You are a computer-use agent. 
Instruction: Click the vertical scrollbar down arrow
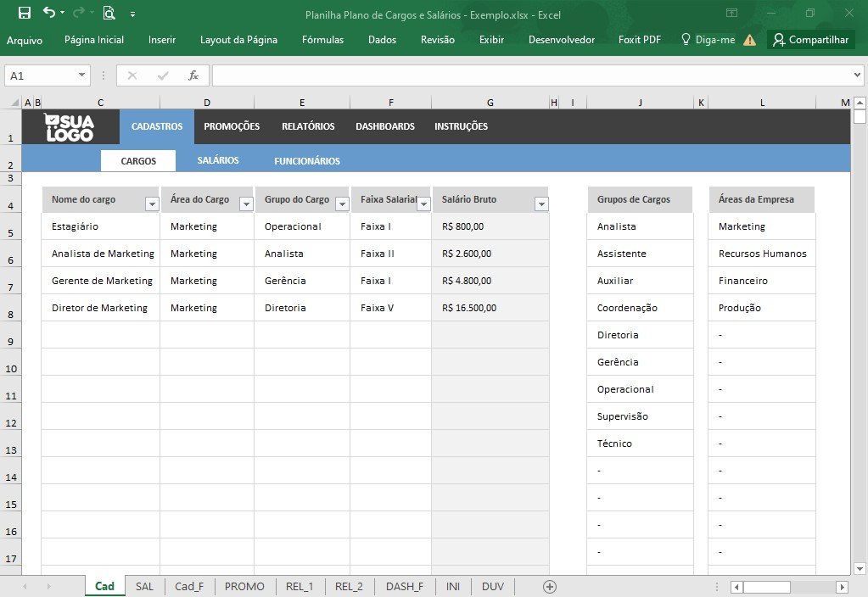tap(860, 568)
